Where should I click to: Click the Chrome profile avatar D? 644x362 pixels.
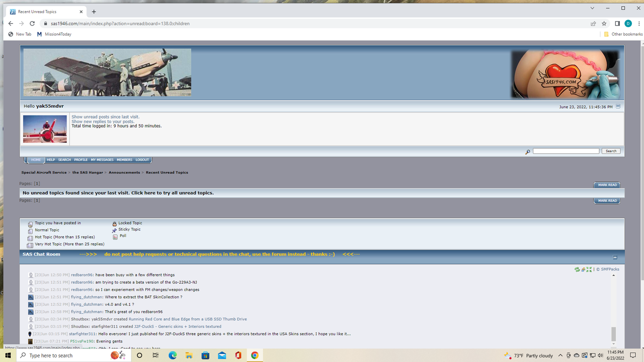628,23
